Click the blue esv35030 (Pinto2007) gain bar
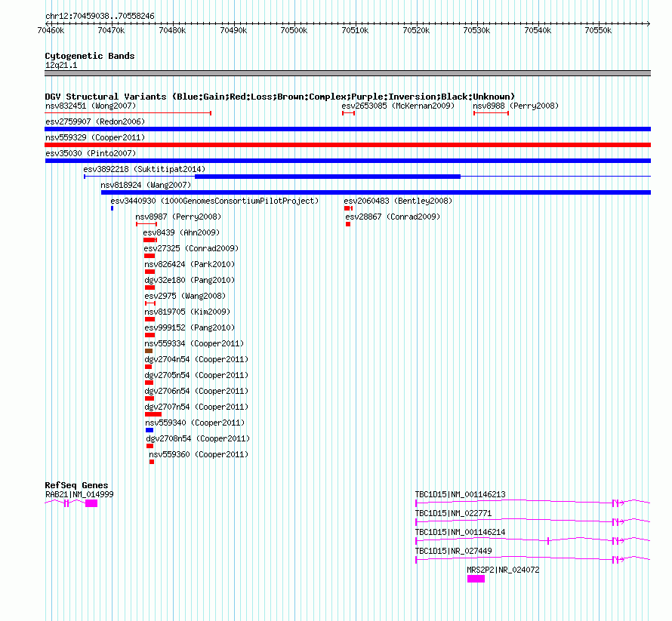The image size is (672, 621). [x=347, y=161]
